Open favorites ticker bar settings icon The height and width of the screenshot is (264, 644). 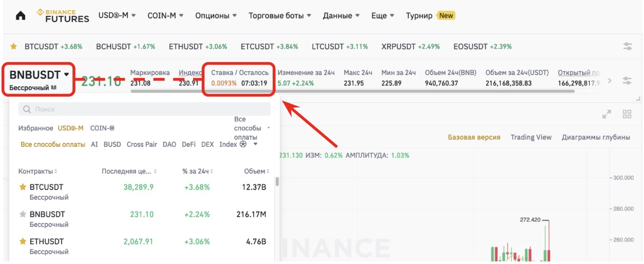[x=628, y=46]
